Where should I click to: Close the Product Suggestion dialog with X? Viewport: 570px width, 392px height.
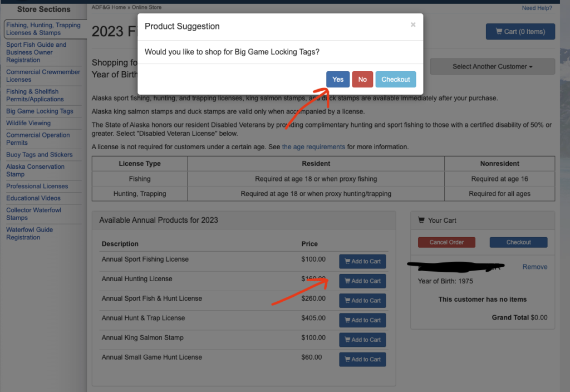coord(412,24)
